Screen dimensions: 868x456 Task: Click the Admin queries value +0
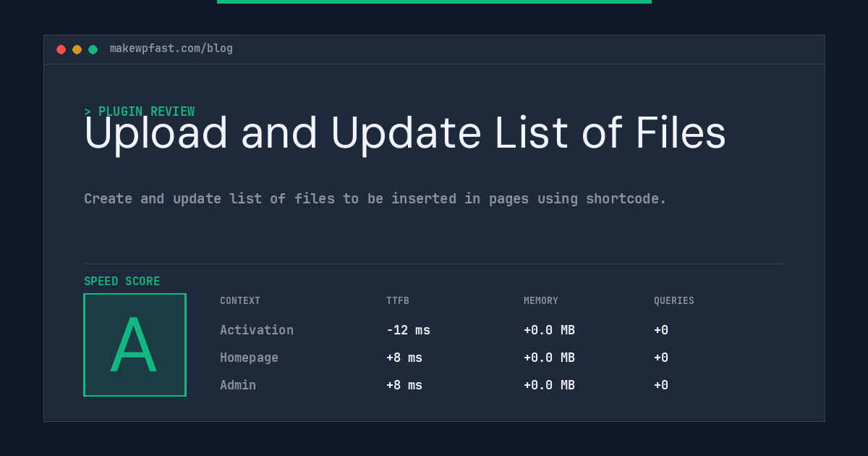[661, 385]
